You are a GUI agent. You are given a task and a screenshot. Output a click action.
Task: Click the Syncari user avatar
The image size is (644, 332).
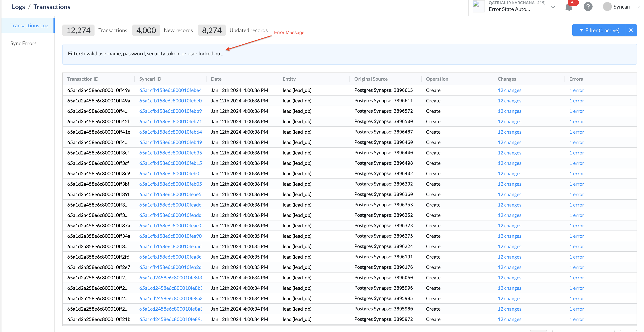coord(607,7)
